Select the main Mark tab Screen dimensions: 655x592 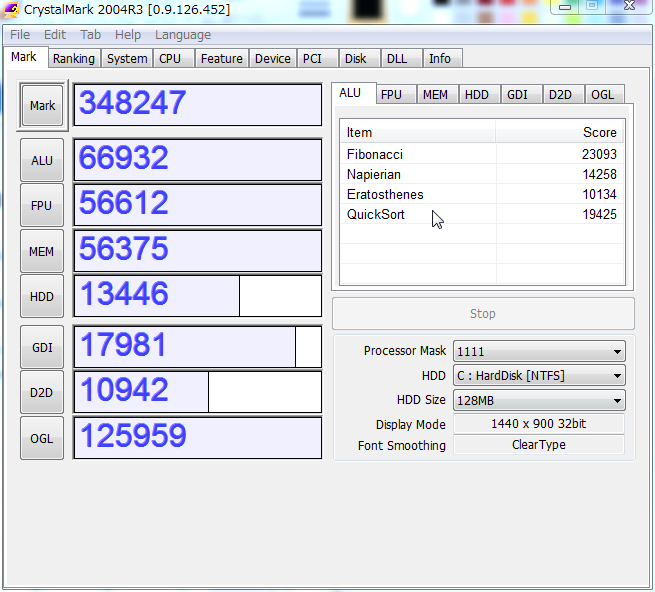coord(24,57)
